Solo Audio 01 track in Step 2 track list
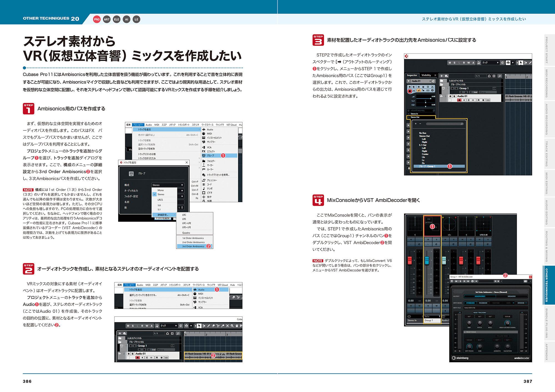555x392 pixels. point(133,354)
